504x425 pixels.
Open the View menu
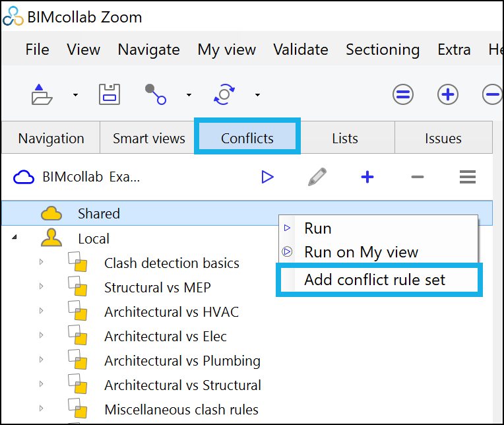[84, 49]
